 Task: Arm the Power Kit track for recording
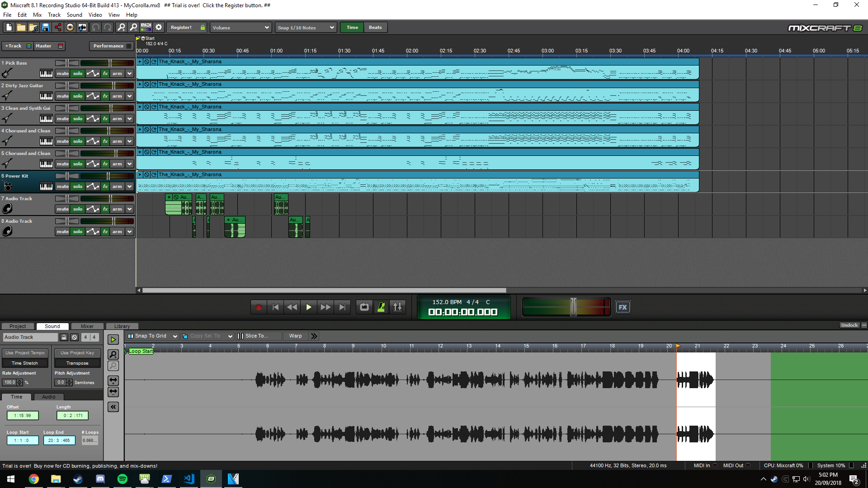[117, 187]
